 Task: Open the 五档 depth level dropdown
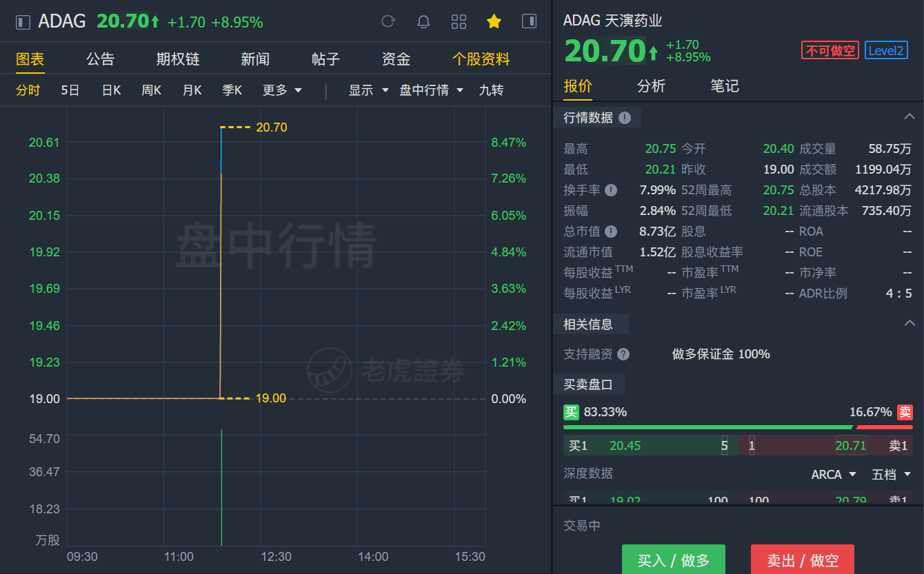pyautogui.click(x=892, y=474)
